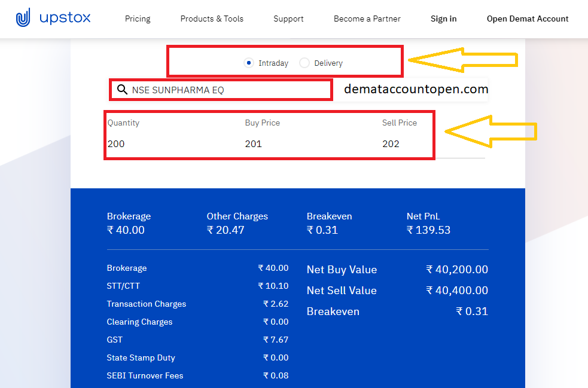This screenshot has height=388, width=588.
Task: Click the Net Sell Value label
Action: coord(342,291)
